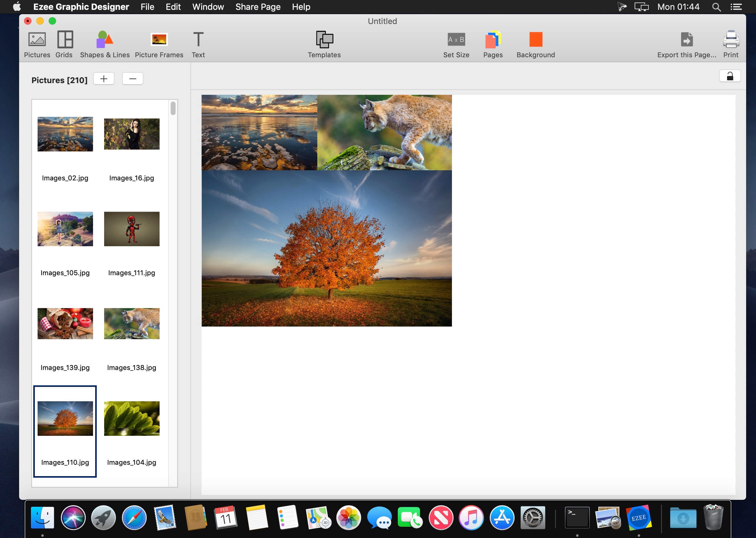Toggle the canvas lock button
This screenshot has height=538, width=756.
(x=730, y=76)
